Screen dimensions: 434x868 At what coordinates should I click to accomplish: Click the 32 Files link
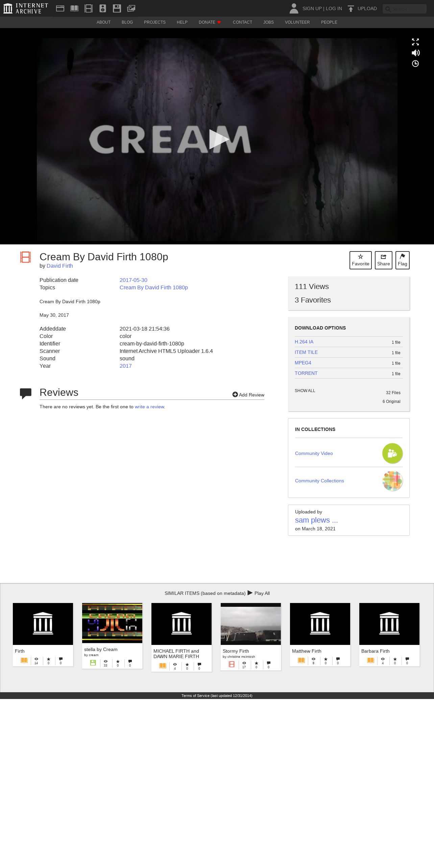click(x=393, y=392)
